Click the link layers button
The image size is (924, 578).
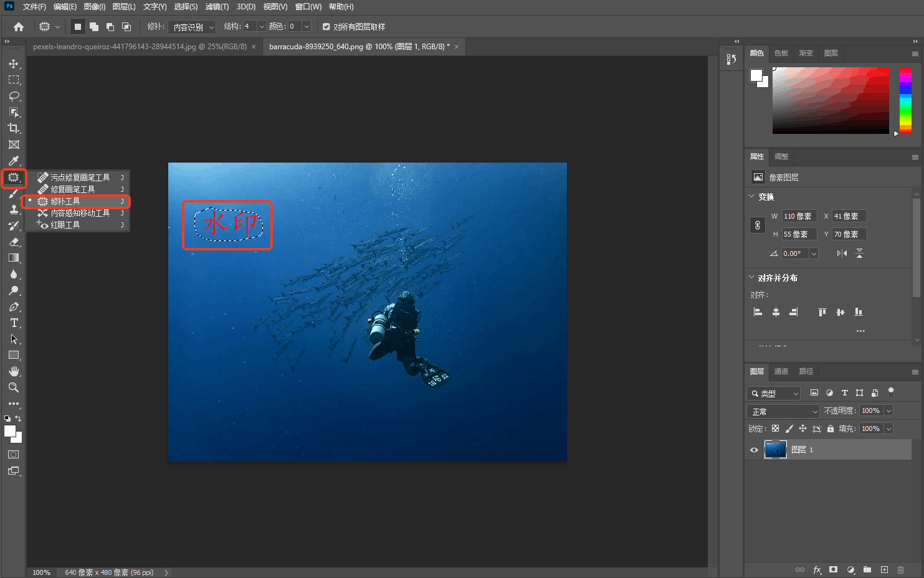click(x=800, y=570)
